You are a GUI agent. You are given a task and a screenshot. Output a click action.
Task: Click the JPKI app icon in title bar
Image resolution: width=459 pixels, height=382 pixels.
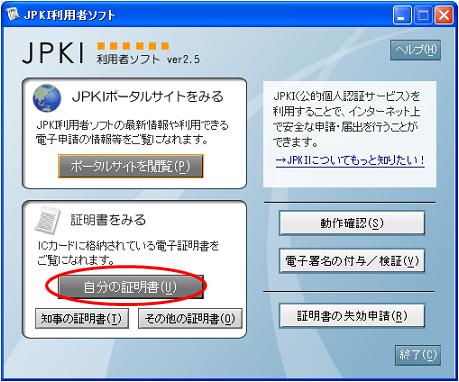13,15
